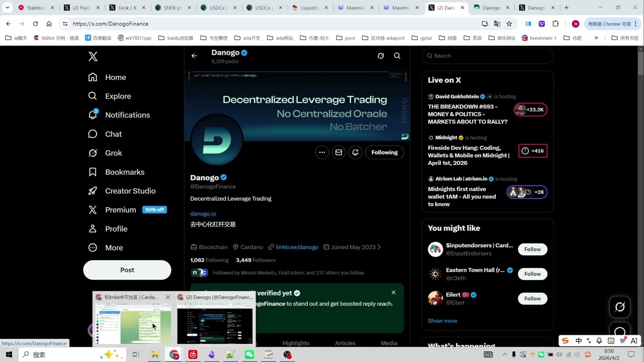
Task: Click the Post button
Action: [x=127, y=270]
